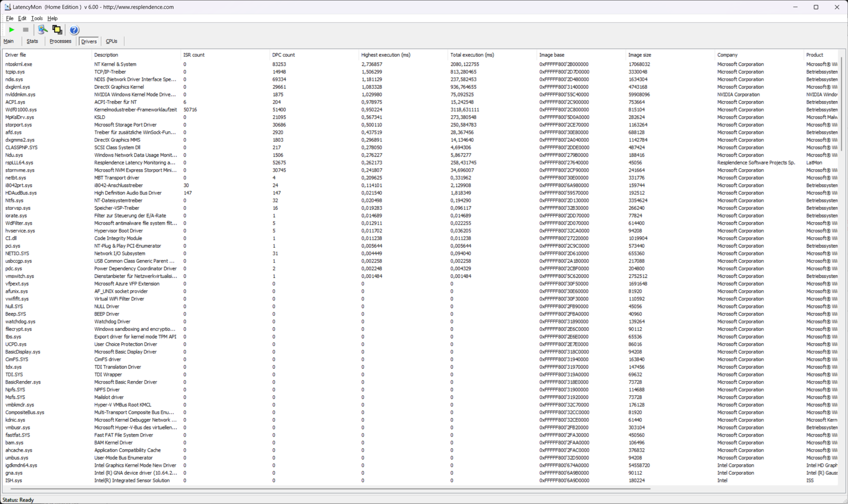This screenshot has height=504, width=848.
Task: Click the computer analysis toolbar icon
Action: point(42,30)
